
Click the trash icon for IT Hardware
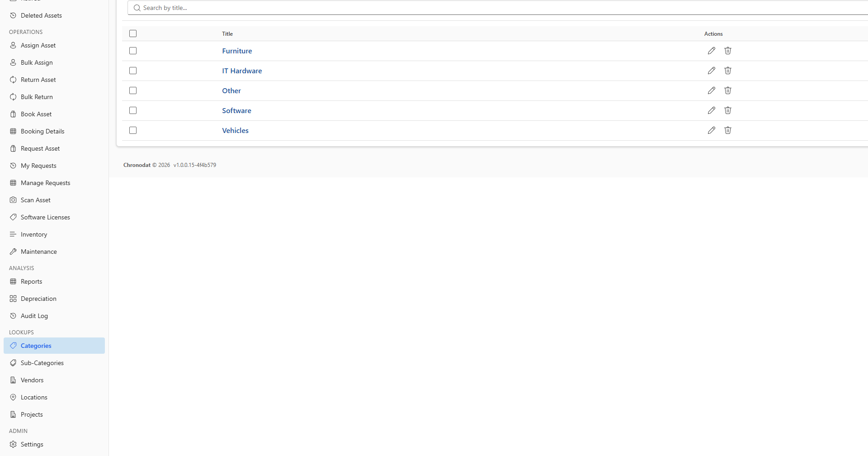point(728,71)
